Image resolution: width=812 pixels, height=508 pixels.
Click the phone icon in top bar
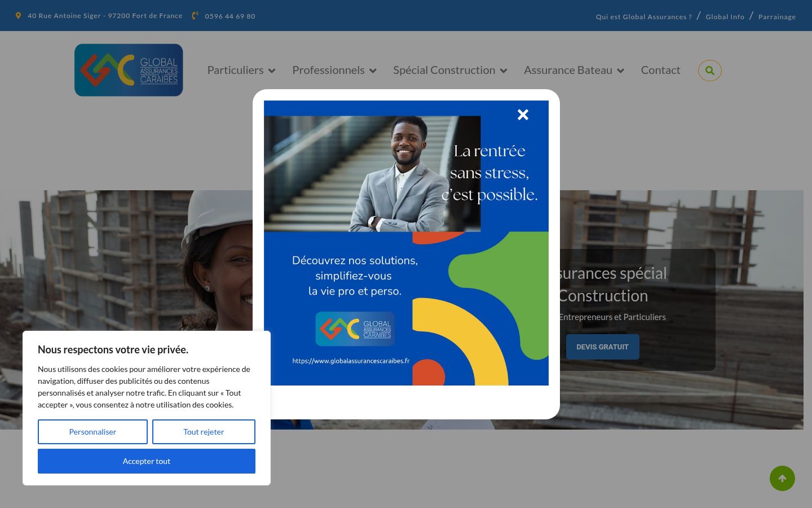(x=195, y=16)
